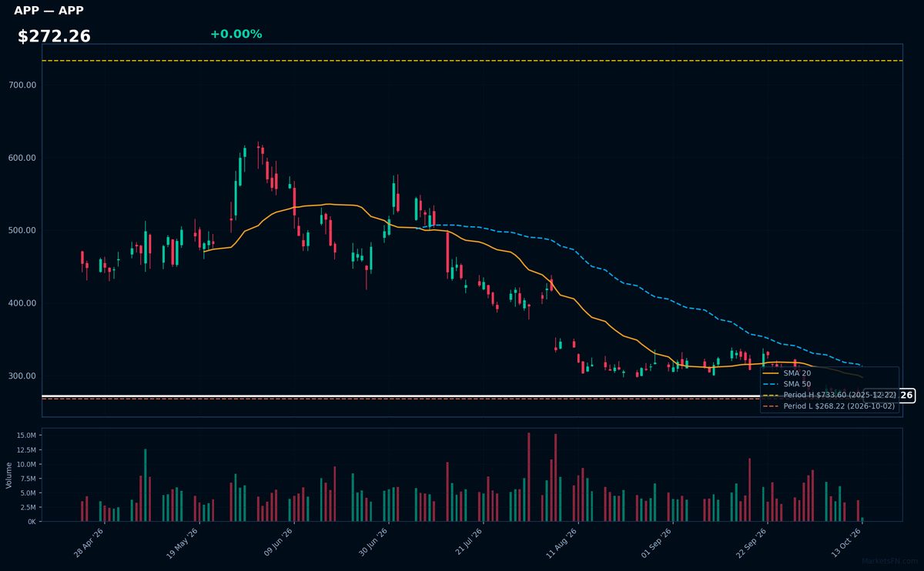This screenshot has height=571, width=924.
Task: Select the 500.00 price axis label
Action: click(24, 231)
